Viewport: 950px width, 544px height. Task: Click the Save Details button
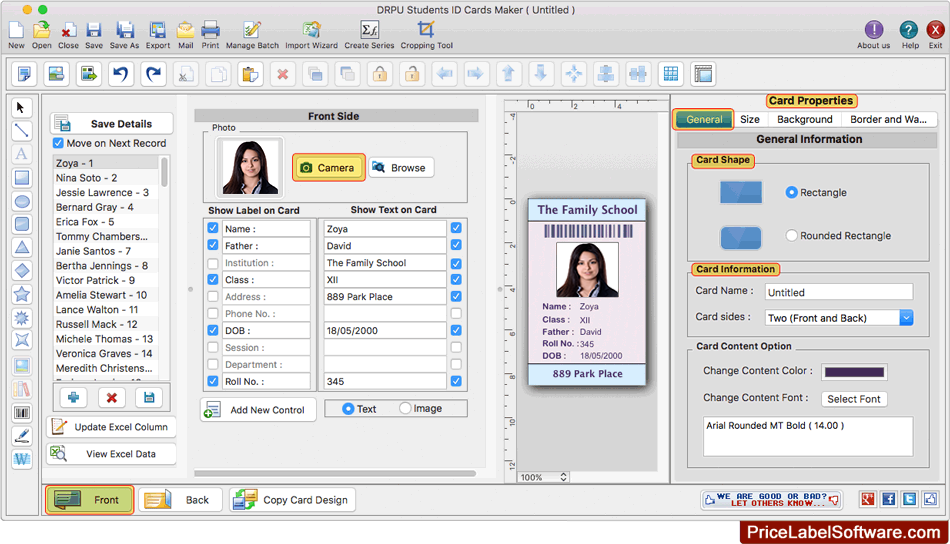tap(112, 124)
